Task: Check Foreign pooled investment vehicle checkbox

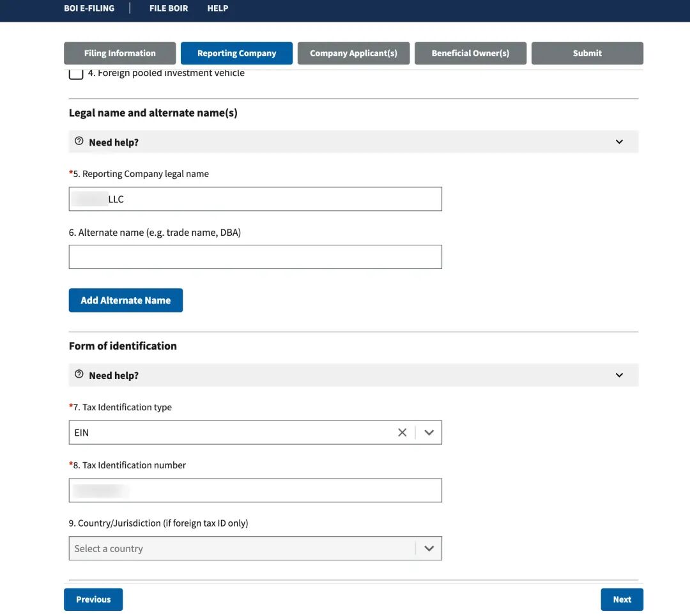Action: tap(76, 73)
